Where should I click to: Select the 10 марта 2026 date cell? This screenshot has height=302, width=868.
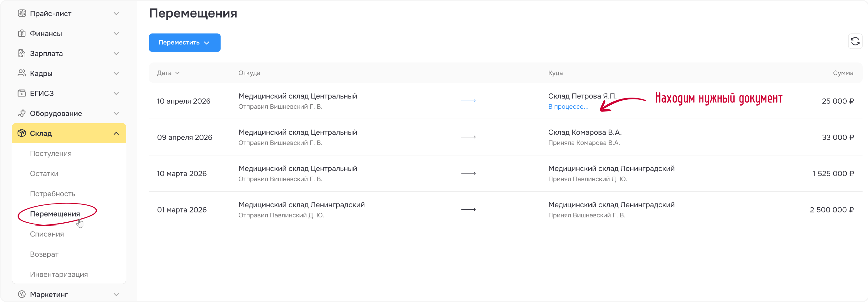182,174
